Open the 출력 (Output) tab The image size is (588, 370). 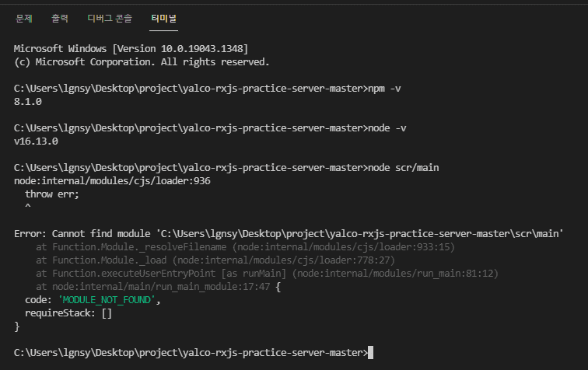coord(60,18)
